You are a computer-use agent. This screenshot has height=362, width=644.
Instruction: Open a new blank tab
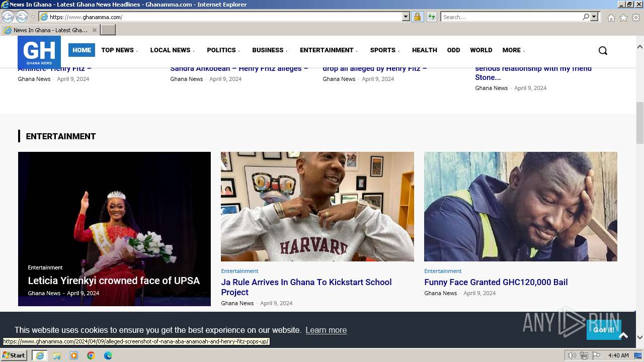(108, 30)
